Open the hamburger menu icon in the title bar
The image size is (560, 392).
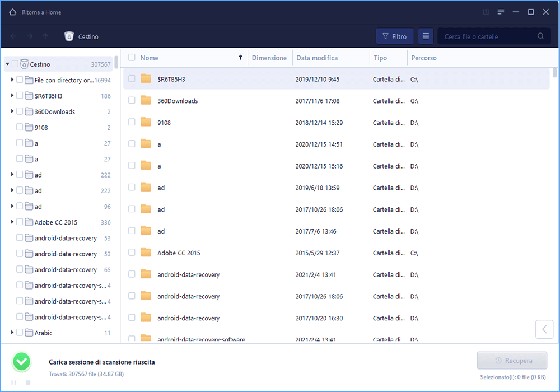(x=501, y=12)
